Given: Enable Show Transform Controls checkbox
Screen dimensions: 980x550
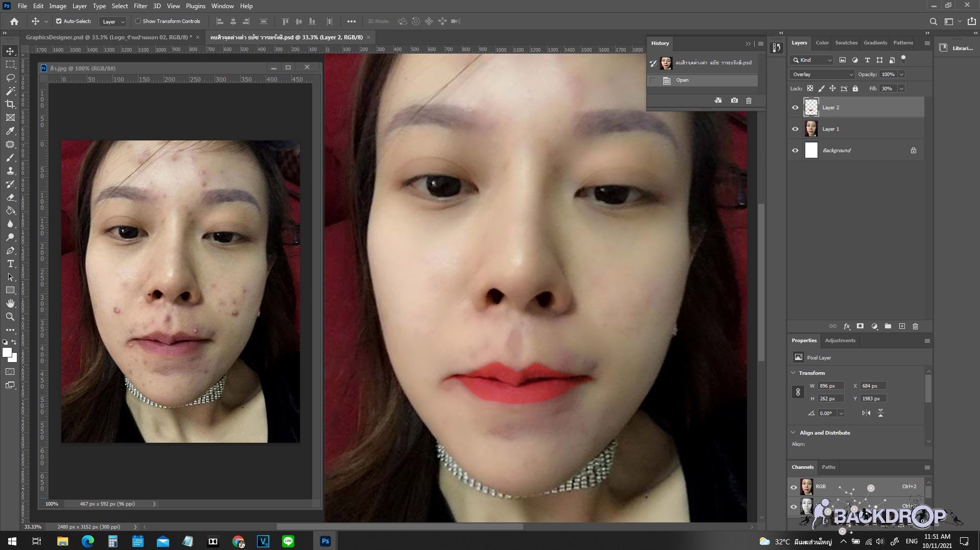Looking at the screenshot, I should (138, 21).
